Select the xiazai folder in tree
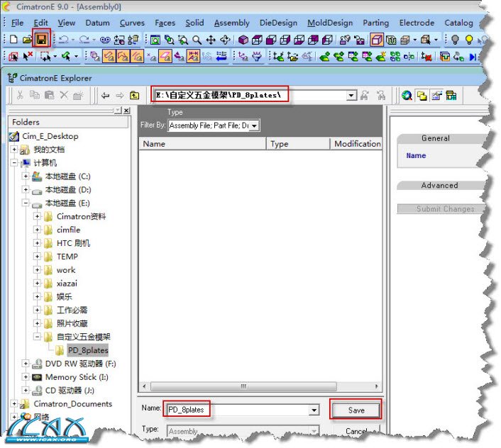The width and height of the screenshot is (501, 448). coord(67,284)
